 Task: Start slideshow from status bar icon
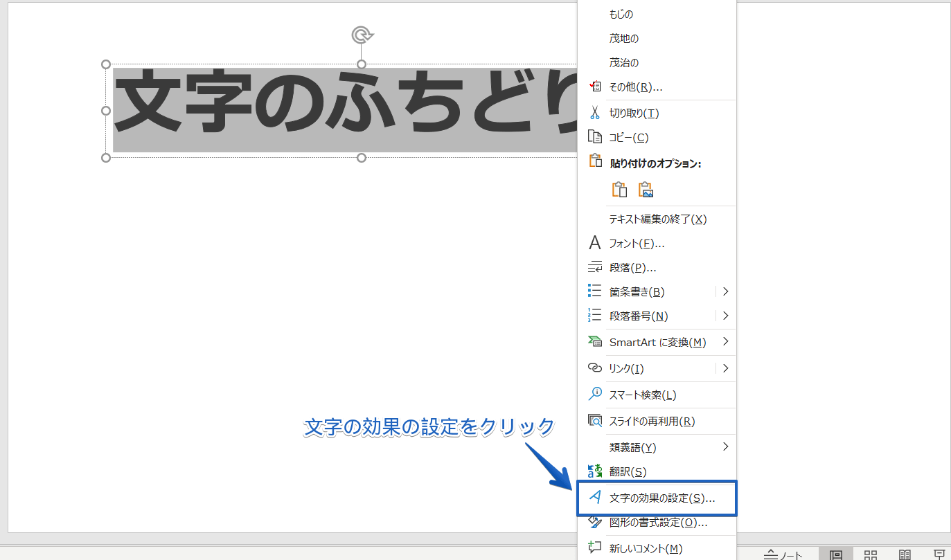pyautogui.click(x=939, y=554)
